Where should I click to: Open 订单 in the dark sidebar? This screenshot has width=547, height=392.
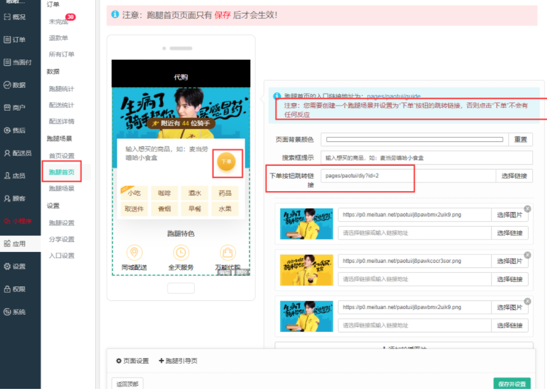[x=15, y=39]
